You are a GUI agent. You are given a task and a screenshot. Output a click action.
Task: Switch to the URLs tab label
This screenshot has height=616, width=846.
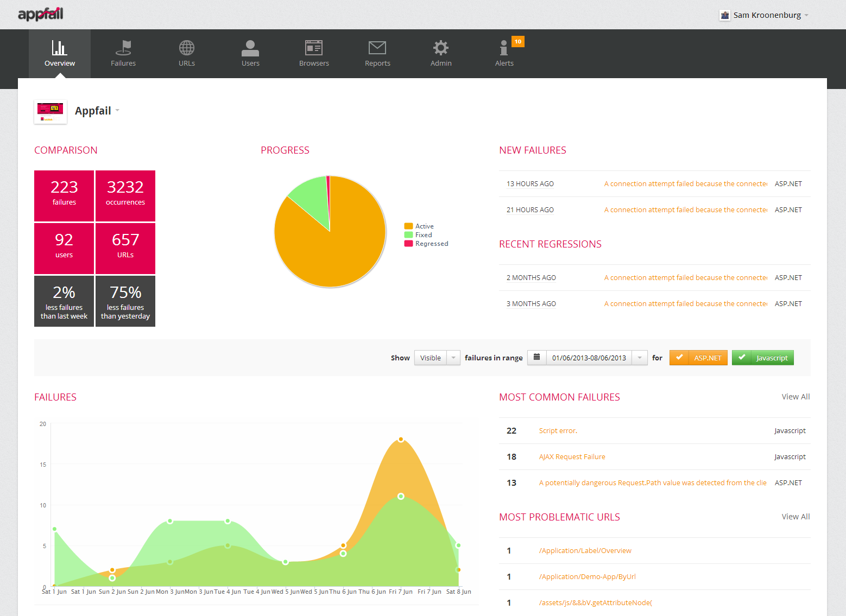pos(187,63)
